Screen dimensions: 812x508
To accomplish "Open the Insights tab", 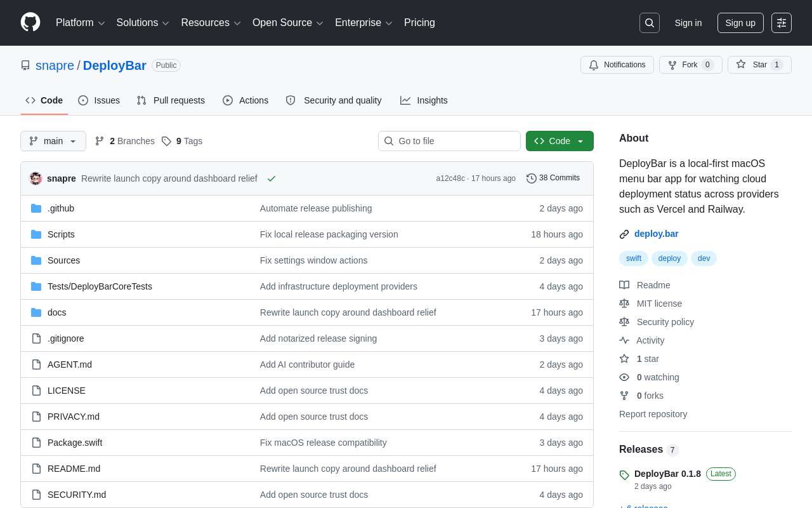I will [424, 100].
